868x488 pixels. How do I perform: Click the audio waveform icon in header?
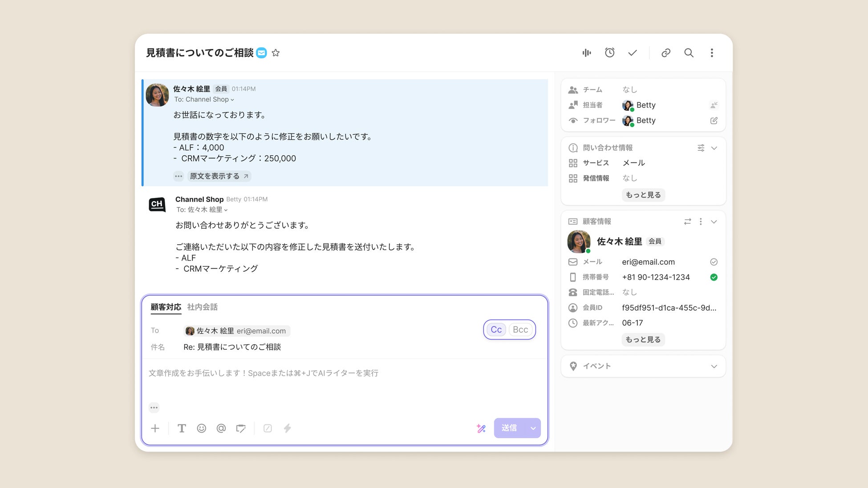(587, 53)
